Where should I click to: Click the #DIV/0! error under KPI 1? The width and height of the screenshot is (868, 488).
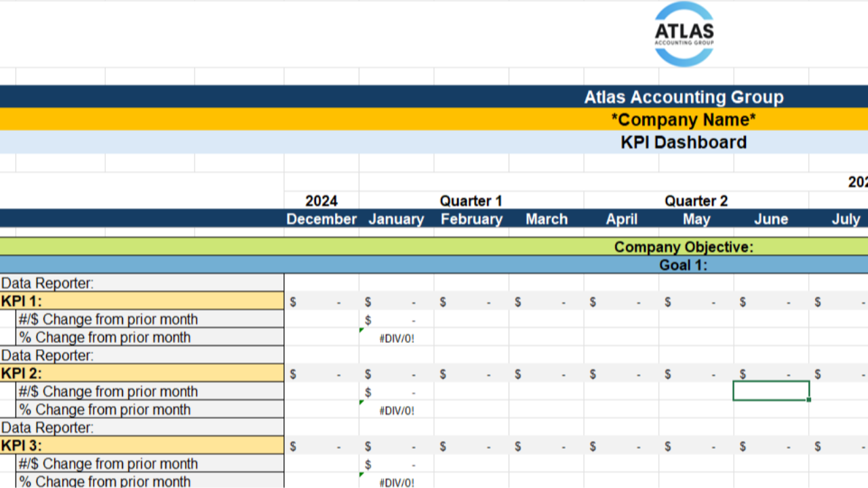point(397,338)
